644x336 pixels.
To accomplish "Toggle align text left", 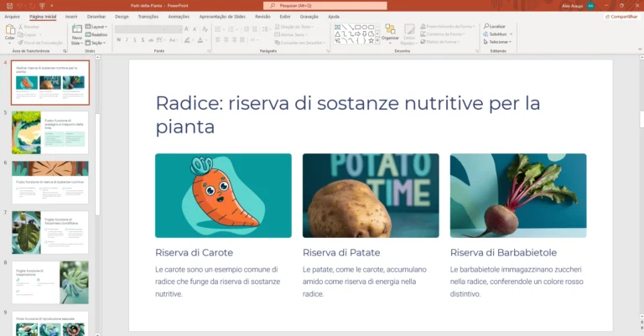I will click(218, 39).
